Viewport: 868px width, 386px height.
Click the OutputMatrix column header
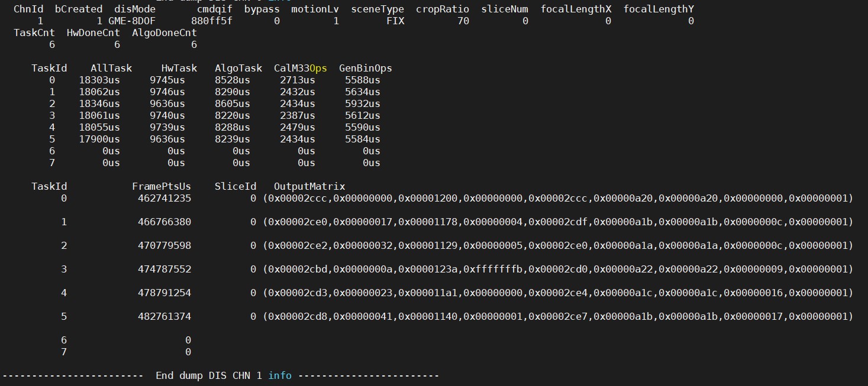tap(309, 186)
